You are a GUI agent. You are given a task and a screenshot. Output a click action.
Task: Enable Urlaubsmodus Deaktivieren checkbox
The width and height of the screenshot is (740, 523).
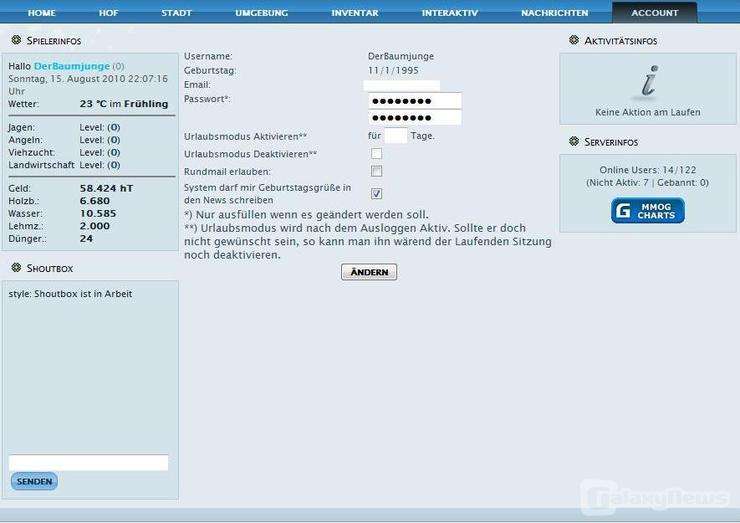[x=376, y=153]
